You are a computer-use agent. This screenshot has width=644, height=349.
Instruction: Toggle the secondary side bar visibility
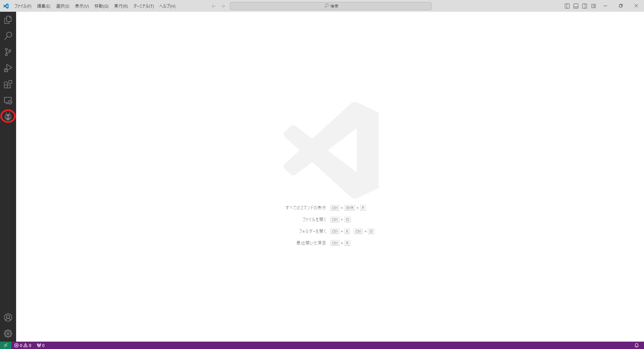(x=585, y=6)
